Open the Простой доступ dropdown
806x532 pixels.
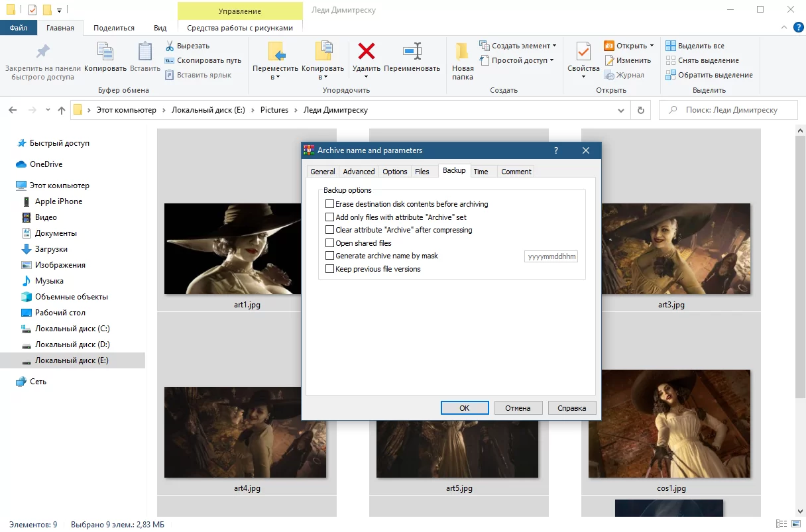[551, 60]
